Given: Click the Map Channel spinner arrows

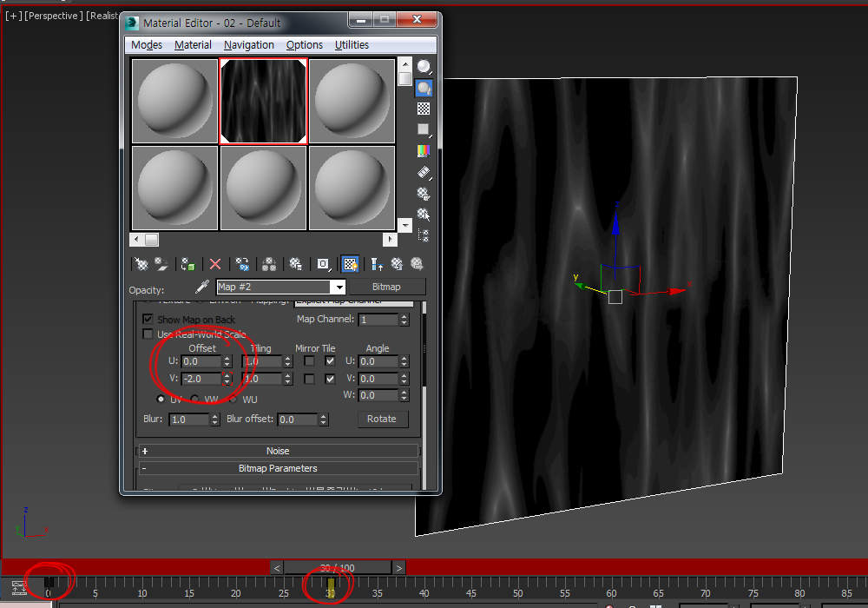Looking at the screenshot, I should (404, 320).
